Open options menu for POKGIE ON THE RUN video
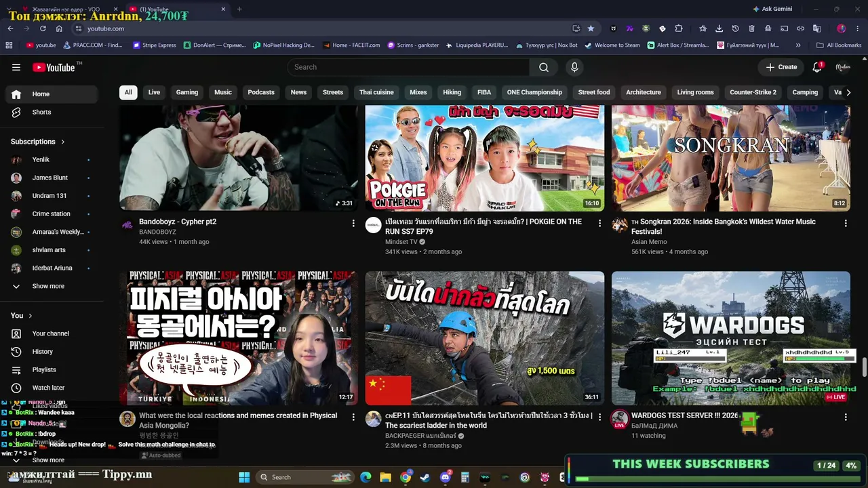868x488 pixels. (x=599, y=223)
